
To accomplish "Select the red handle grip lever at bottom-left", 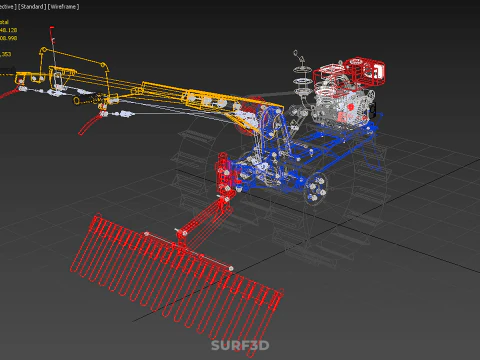I will coord(89,125).
